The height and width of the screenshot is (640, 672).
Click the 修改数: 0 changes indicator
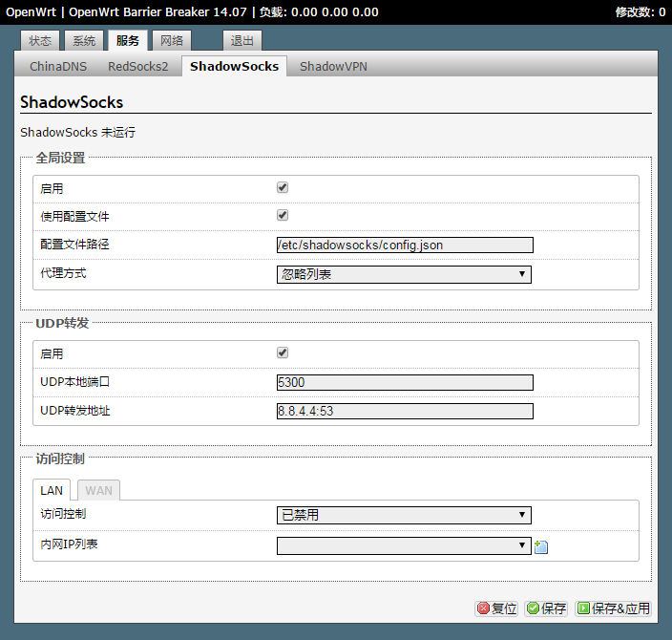[x=640, y=12]
